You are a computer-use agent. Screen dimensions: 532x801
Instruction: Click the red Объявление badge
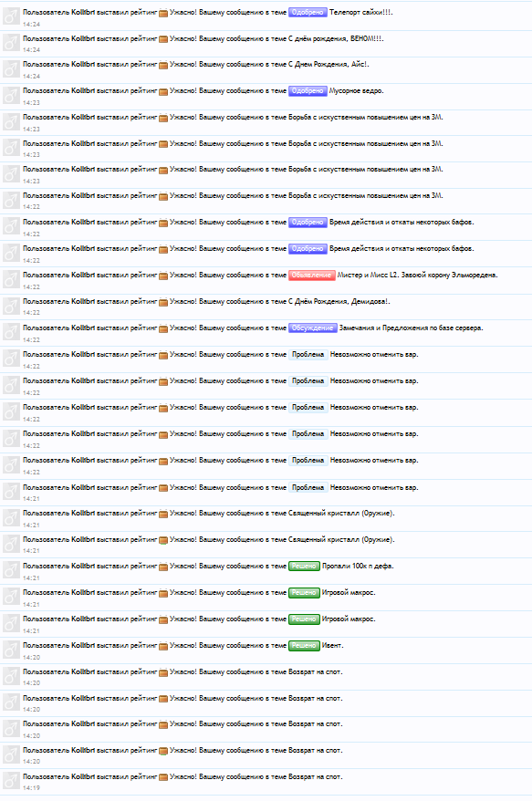click(312, 275)
